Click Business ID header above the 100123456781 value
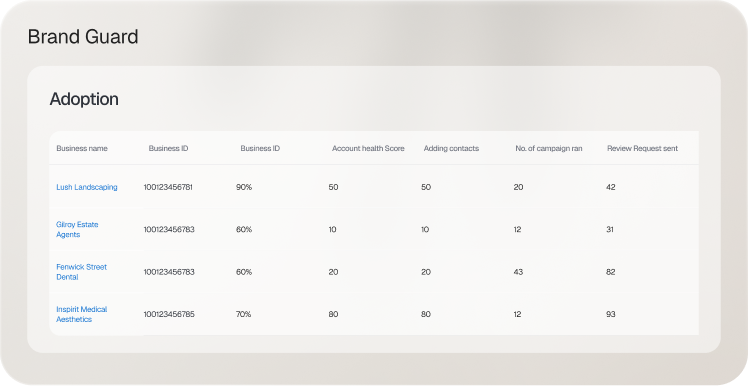Image resolution: width=748 pixels, height=386 pixels. pyautogui.click(x=168, y=148)
